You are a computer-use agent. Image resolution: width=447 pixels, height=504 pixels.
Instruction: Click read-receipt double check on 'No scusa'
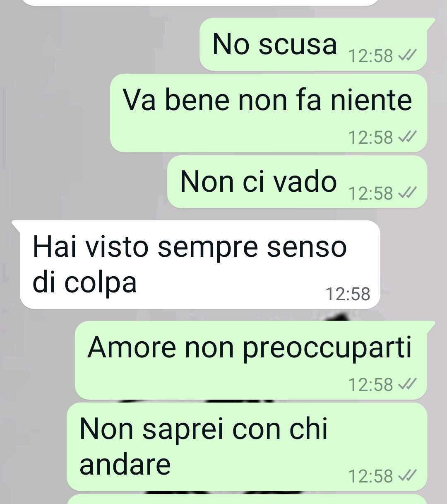407,55
